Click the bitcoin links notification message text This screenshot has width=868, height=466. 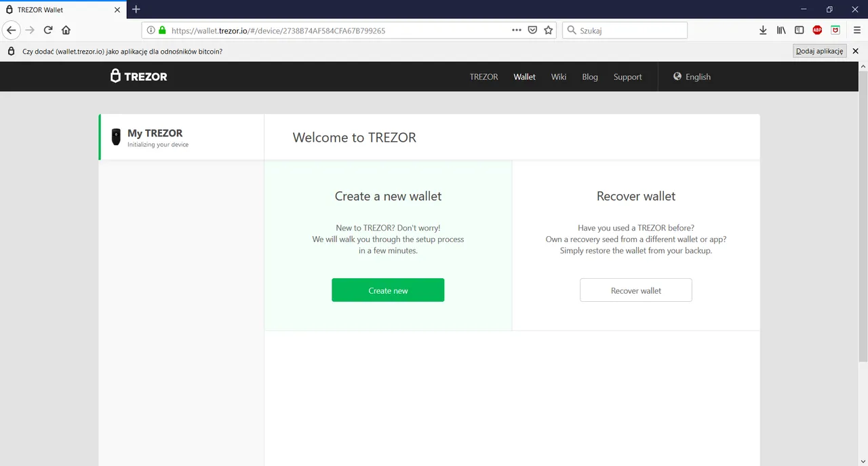coord(122,52)
